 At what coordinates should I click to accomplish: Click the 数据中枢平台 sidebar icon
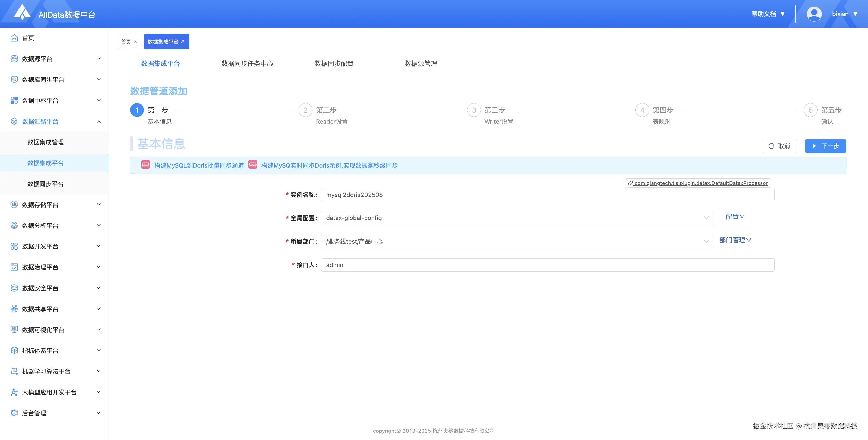[14, 100]
